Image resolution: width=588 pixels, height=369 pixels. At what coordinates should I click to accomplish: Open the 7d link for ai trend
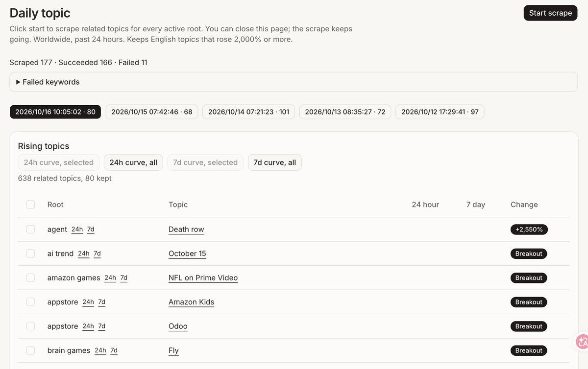point(97,254)
